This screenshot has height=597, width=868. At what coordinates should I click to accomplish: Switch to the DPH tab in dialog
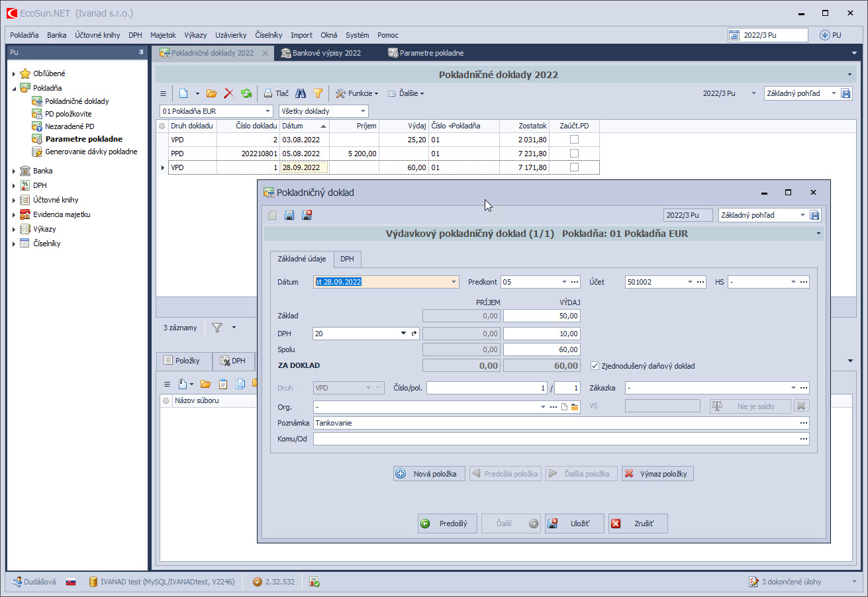(x=347, y=259)
